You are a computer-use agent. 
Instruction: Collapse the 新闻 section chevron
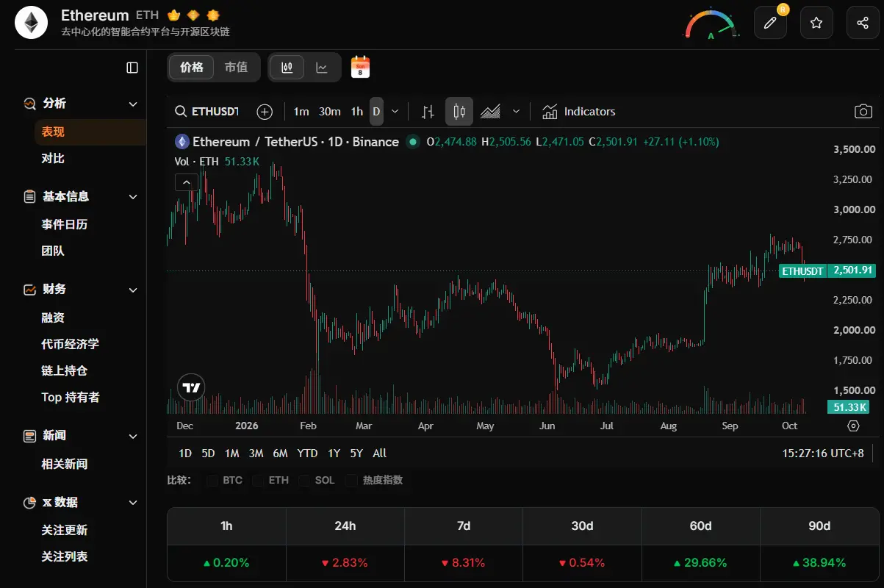pos(133,437)
